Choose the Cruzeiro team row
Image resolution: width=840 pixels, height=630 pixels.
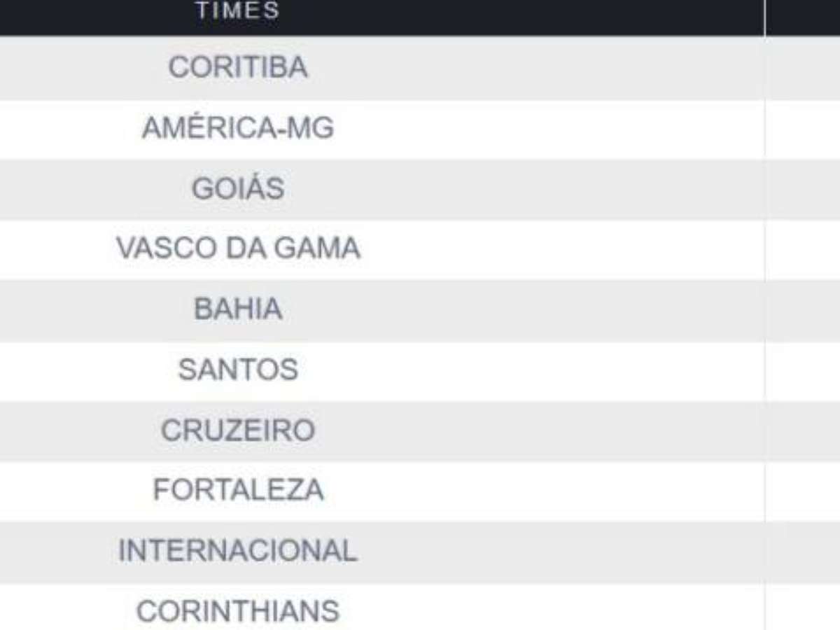(x=238, y=430)
